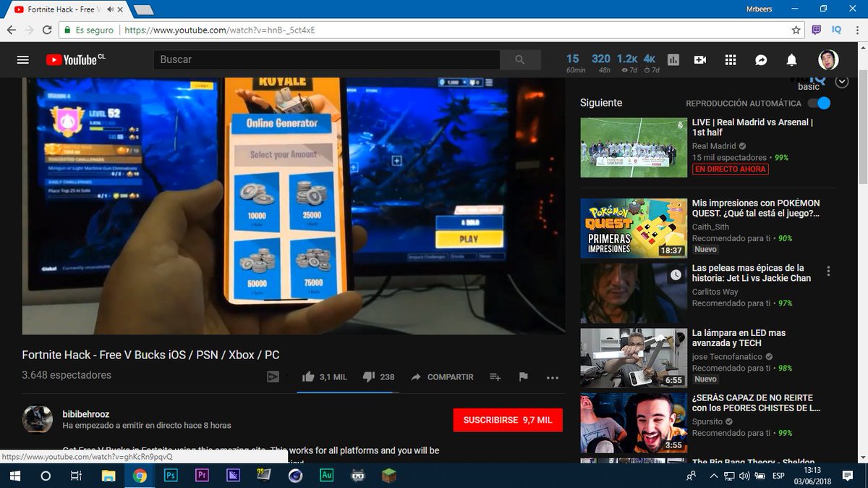Open Task View in taskbar
The height and width of the screenshot is (488, 868).
click(76, 476)
